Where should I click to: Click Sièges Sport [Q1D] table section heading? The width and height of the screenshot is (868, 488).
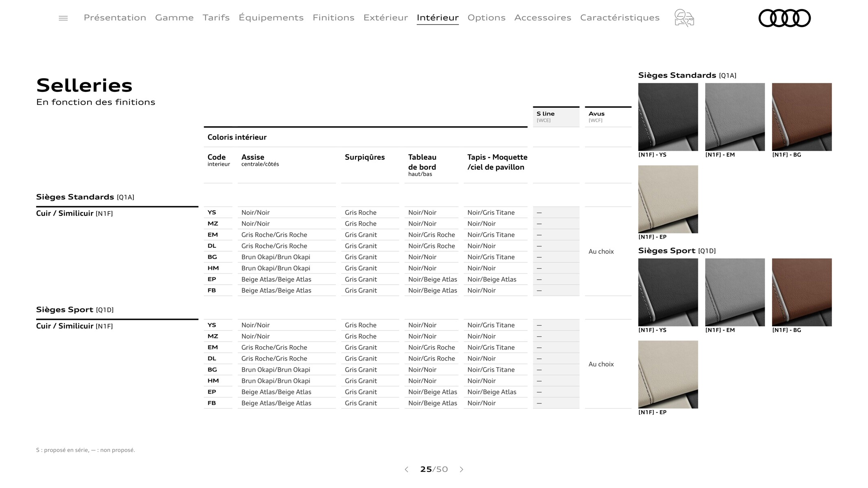(x=75, y=310)
